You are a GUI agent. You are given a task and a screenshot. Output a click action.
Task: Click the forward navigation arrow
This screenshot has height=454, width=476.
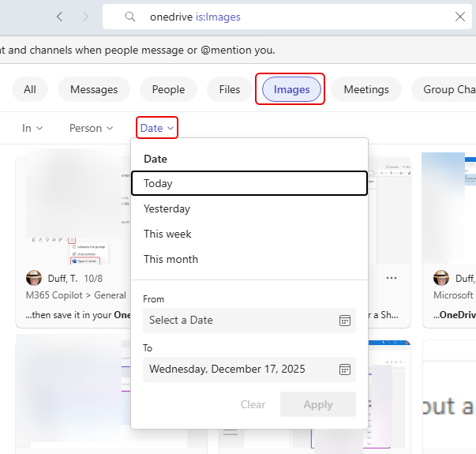(x=86, y=17)
